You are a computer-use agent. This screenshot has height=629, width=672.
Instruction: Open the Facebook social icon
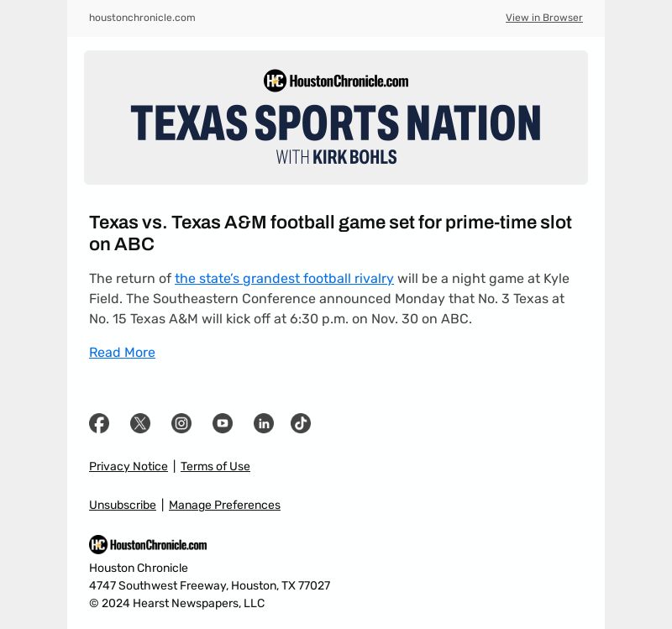pyautogui.click(x=99, y=423)
